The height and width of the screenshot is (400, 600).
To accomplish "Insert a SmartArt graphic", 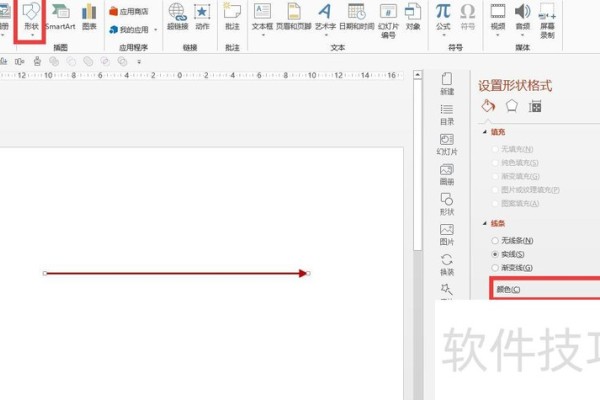I will (60, 17).
